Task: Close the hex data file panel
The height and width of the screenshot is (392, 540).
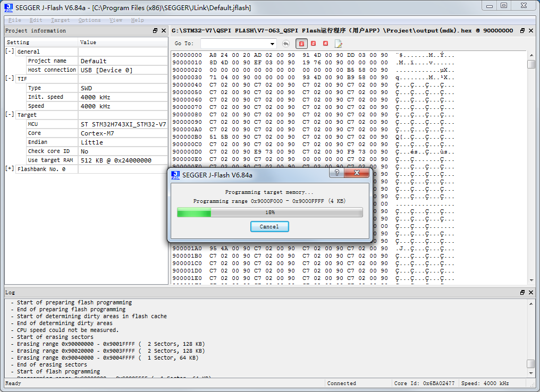Action: point(531,31)
